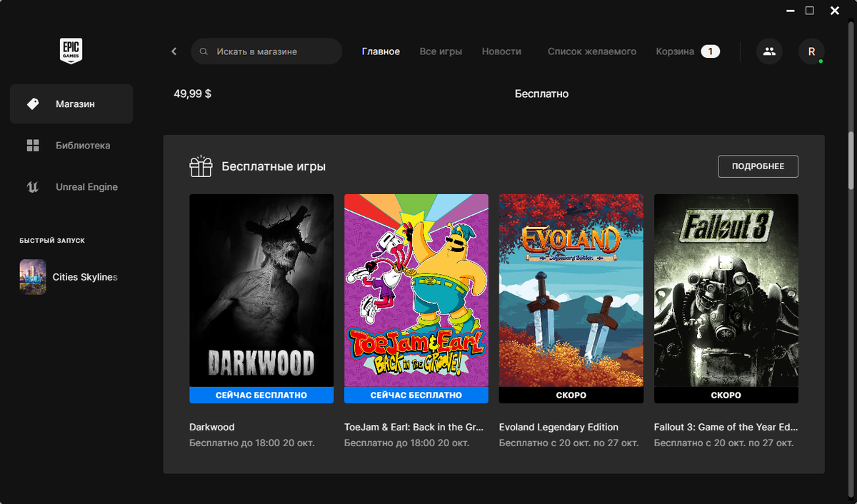The width and height of the screenshot is (857, 504).
Task: Click the cart count badge 1
Action: [710, 51]
